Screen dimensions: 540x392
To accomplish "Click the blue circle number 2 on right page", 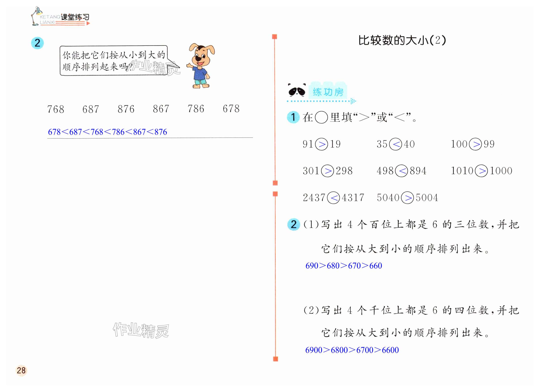I will pyautogui.click(x=294, y=224).
